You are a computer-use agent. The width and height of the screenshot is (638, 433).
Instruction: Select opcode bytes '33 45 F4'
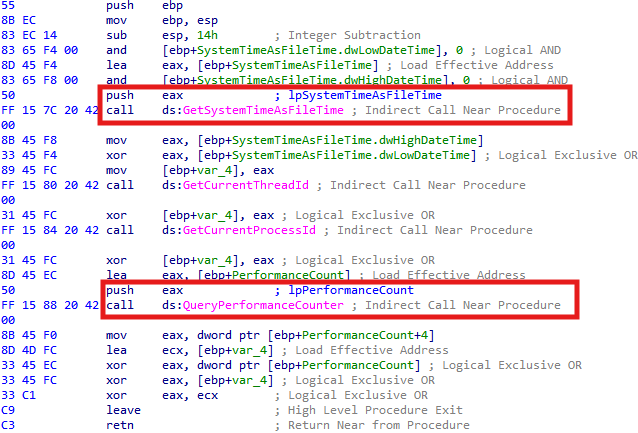(29, 155)
